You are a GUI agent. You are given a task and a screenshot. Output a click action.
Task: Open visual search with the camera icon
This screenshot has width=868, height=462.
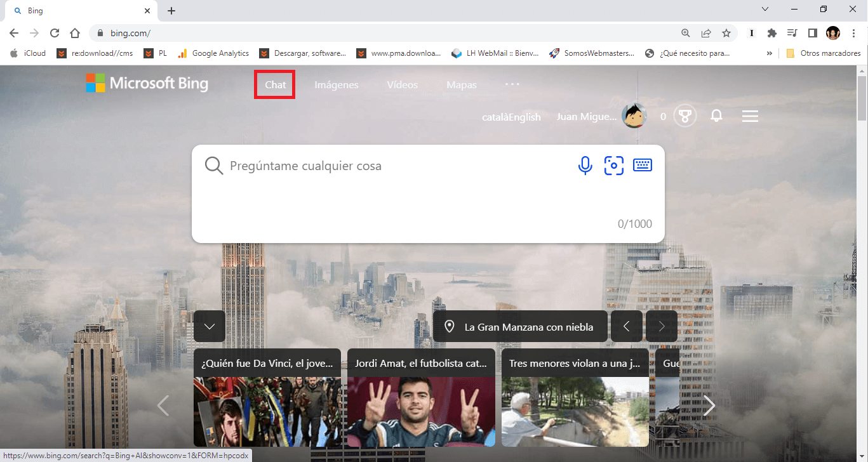click(x=613, y=166)
